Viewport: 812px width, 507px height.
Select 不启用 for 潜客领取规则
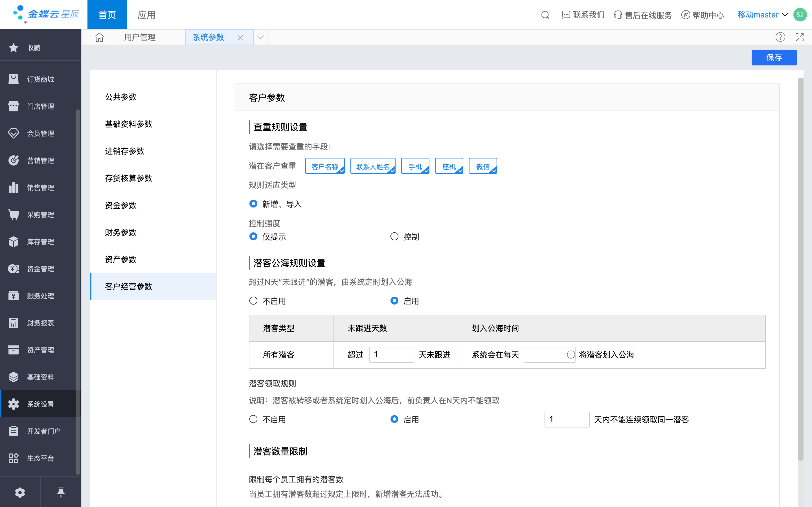pyautogui.click(x=253, y=419)
